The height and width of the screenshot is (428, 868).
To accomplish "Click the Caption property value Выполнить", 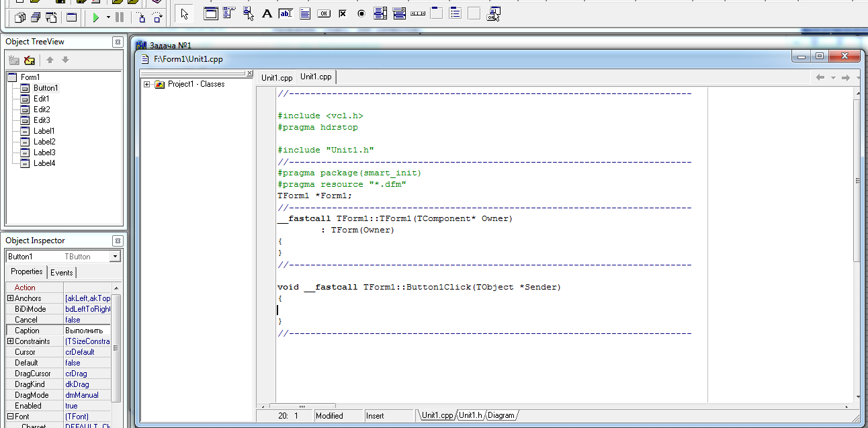I will (87, 331).
